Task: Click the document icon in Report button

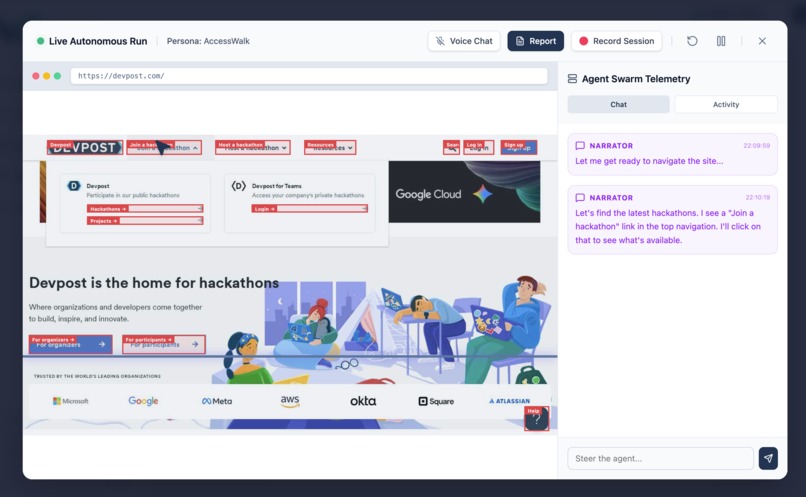Action: click(x=520, y=41)
